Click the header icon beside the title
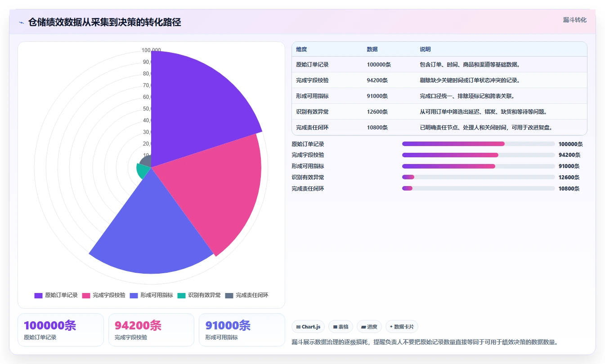Screen dimensions: 605x364 click(x=21, y=22)
